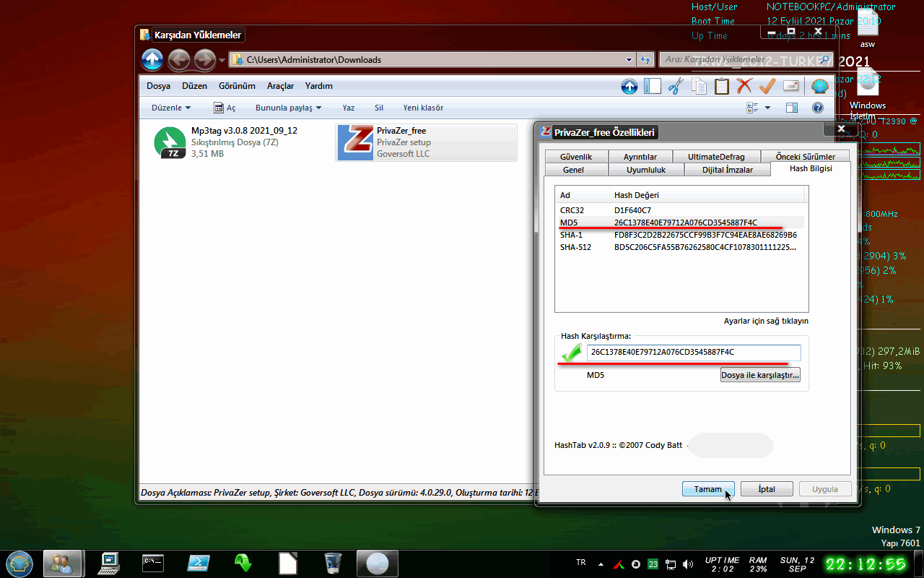
Task: Click the Sil command
Action: tap(379, 108)
